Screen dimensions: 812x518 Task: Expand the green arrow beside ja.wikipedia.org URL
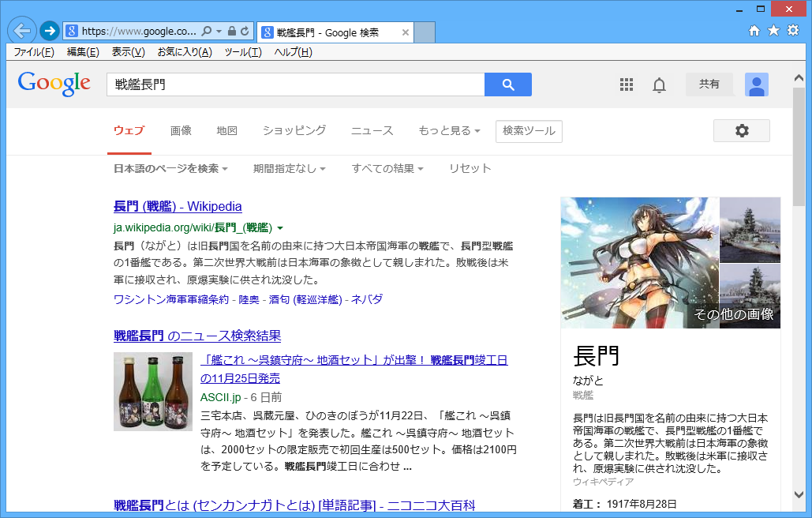pyautogui.click(x=280, y=228)
